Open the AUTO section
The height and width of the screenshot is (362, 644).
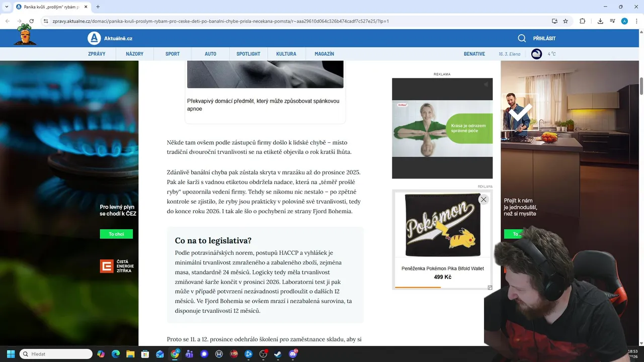210,54
